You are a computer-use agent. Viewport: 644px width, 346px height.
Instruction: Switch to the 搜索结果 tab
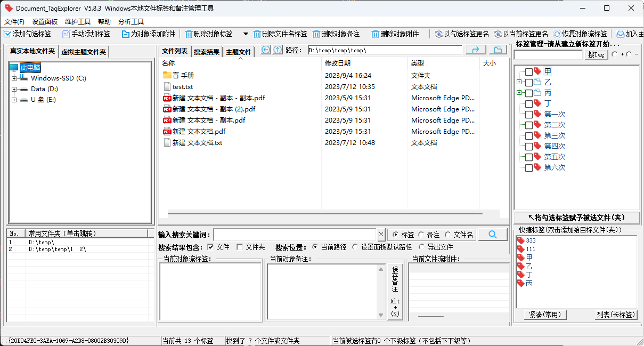click(206, 52)
